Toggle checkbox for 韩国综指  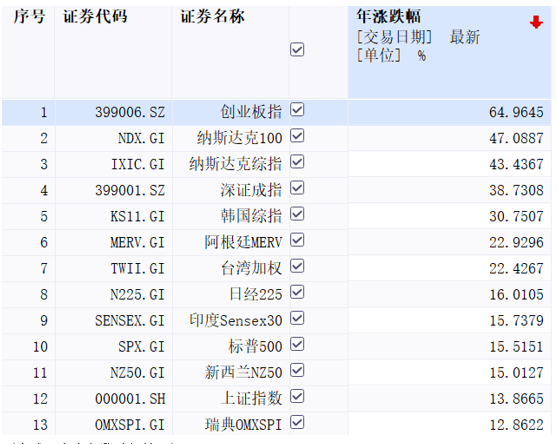point(297,214)
